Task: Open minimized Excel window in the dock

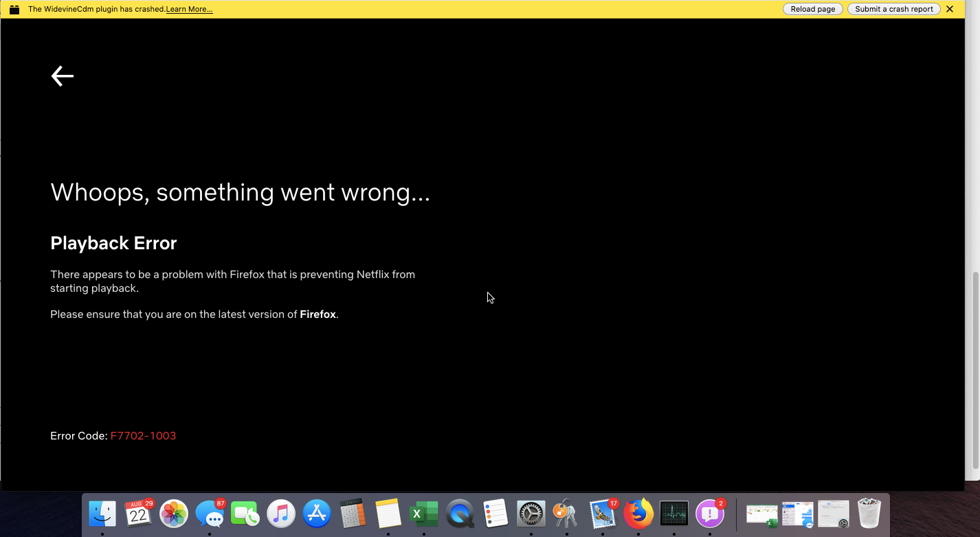Action: pyautogui.click(x=762, y=515)
